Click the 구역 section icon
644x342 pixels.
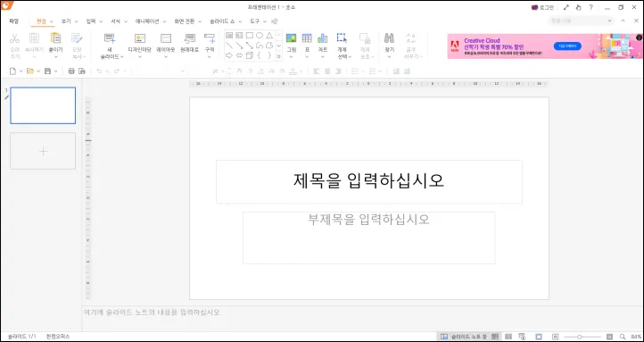pos(210,38)
